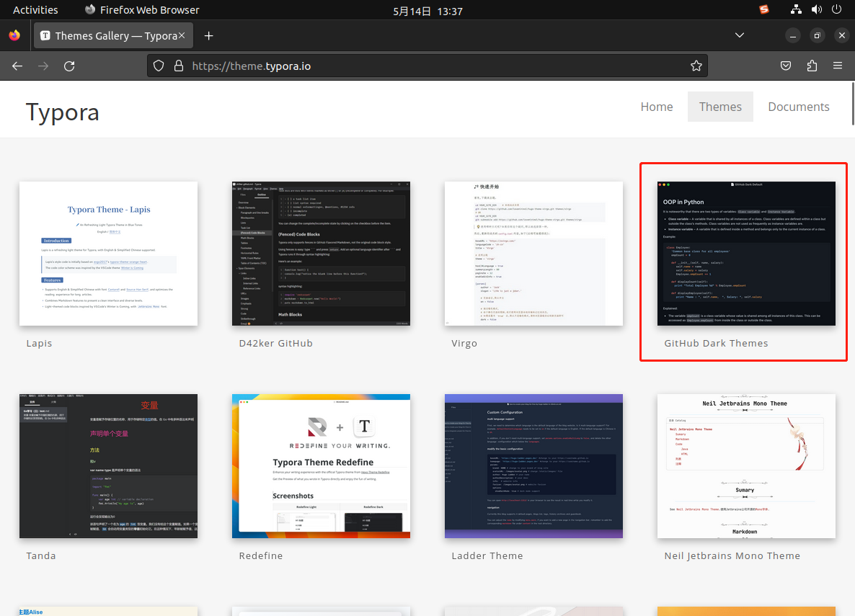The image size is (855, 616).
Task: Open site security padlock info
Action: pos(178,66)
